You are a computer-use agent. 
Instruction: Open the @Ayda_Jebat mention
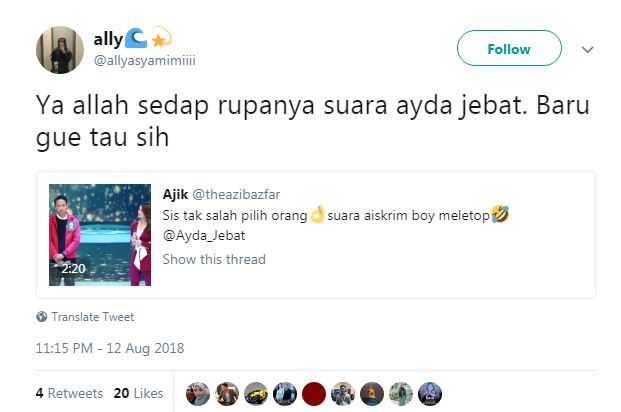pos(204,235)
